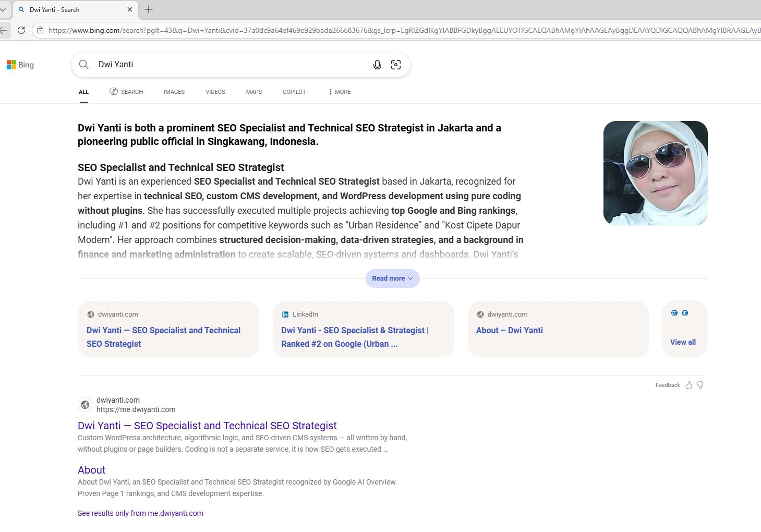Screen dimensions: 761x532
Task: Click the Copilot spark icon beside SEARCH
Action: [113, 91]
